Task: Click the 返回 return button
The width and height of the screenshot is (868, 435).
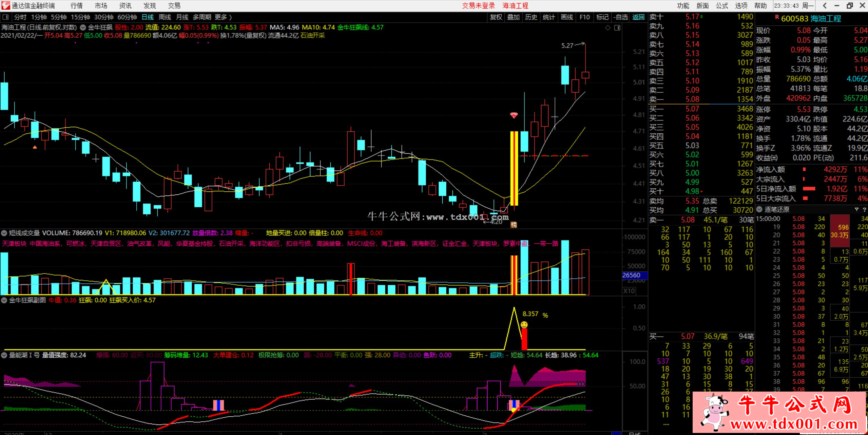Action: pyautogui.click(x=638, y=17)
